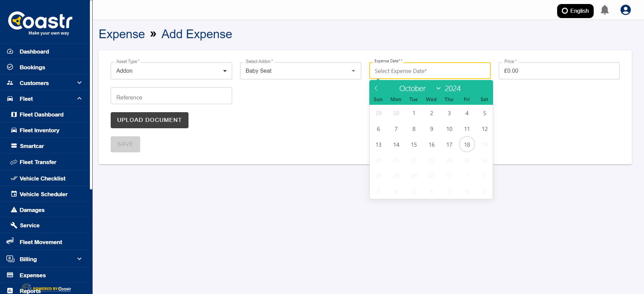This screenshot has height=294, width=644.
Task: Click the Fleet Dashboard map icon
Action: (x=14, y=115)
